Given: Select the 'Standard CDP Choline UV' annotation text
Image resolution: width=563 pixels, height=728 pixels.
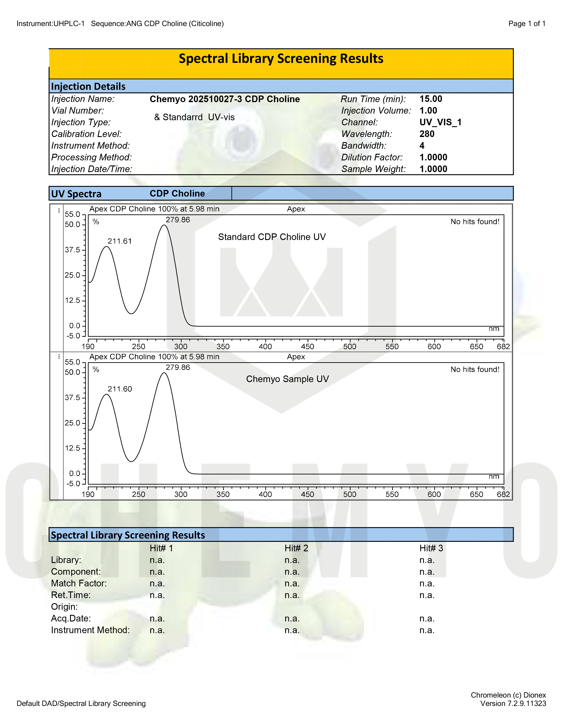Looking at the screenshot, I should tap(272, 237).
